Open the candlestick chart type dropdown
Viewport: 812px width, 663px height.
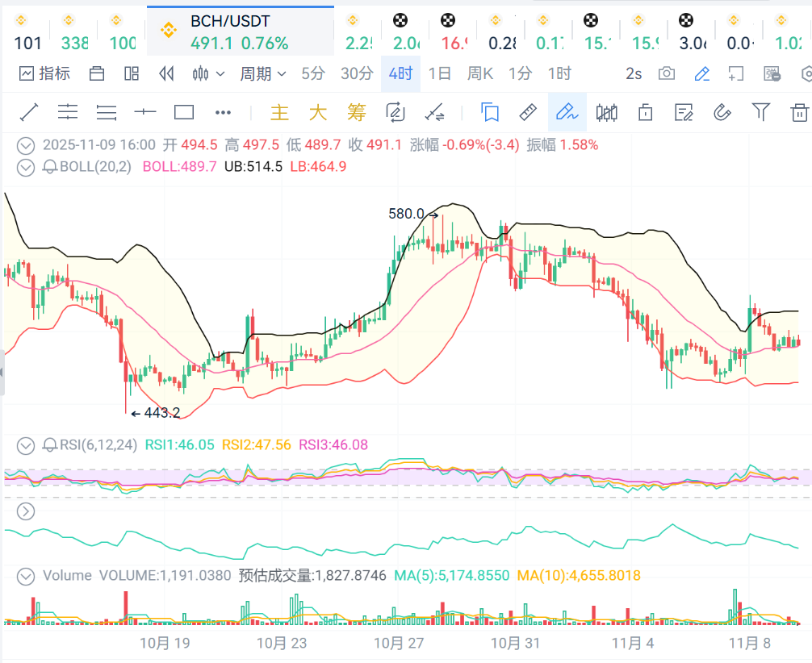(x=208, y=73)
